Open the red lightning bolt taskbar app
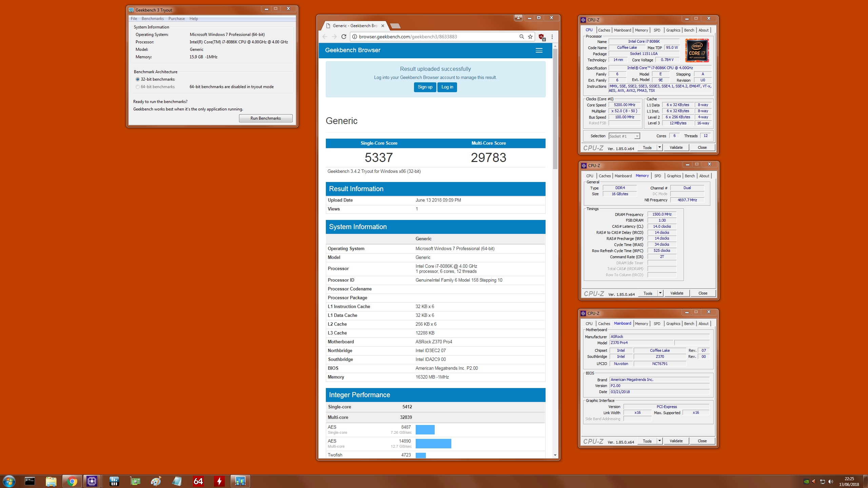Viewport: 868px width, 488px height. (x=219, y=481)
